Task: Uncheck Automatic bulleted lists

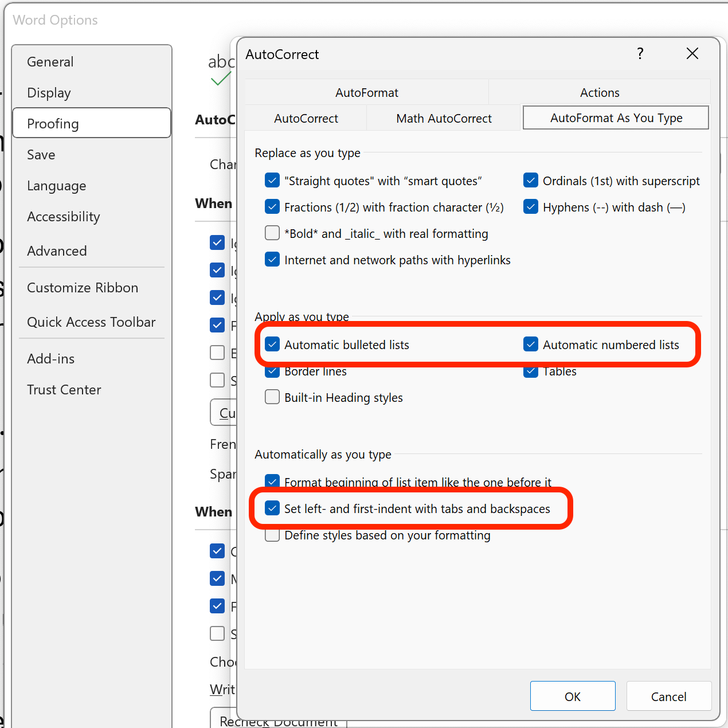Action: point(272,344)
